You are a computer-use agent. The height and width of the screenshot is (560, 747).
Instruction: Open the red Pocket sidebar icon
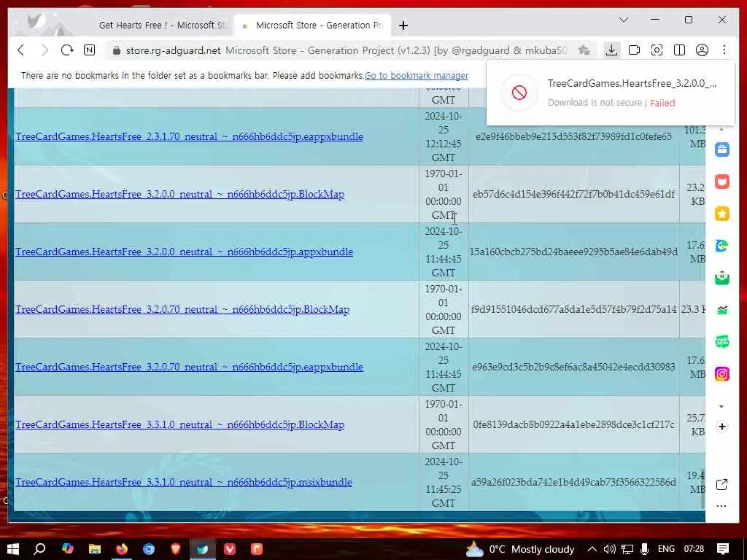(721, 182)
